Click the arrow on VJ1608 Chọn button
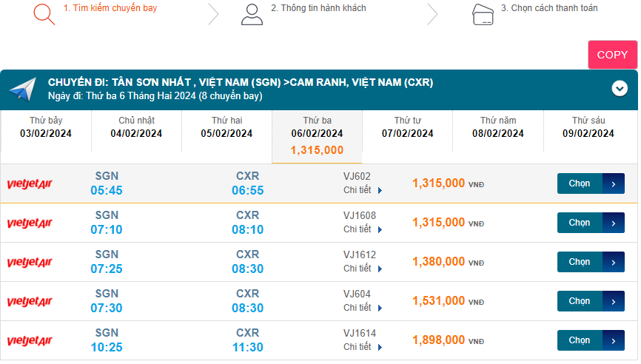Viewport: 641px width, 364px height. pos(614,223)
